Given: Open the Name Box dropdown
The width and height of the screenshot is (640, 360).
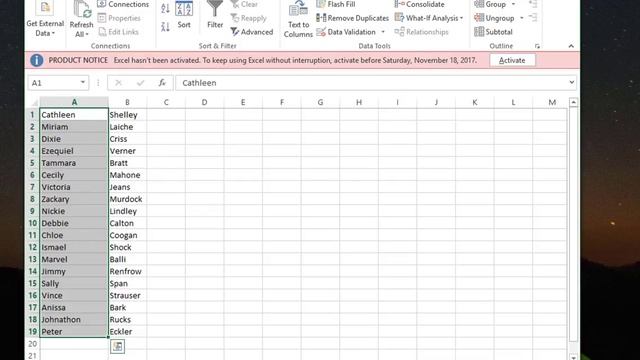Looking at the screenshot, I should (x=82, y=82).
